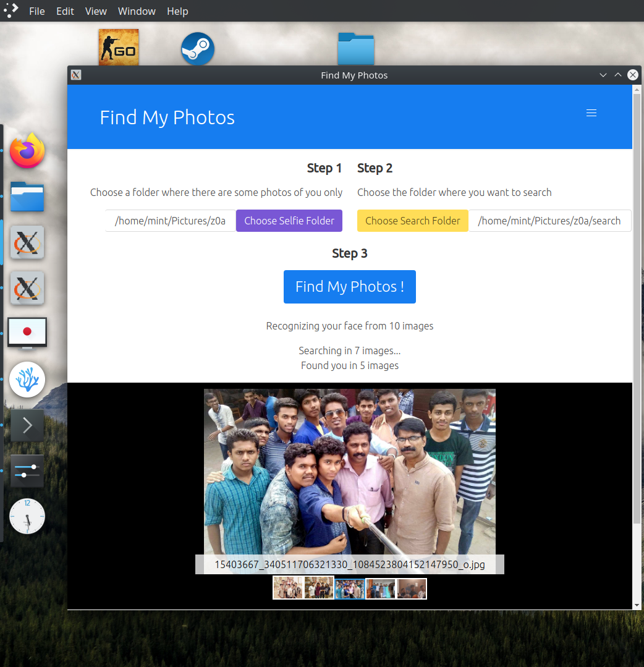
Task: Click Choose Selfie Folder button
Action: 289,221
